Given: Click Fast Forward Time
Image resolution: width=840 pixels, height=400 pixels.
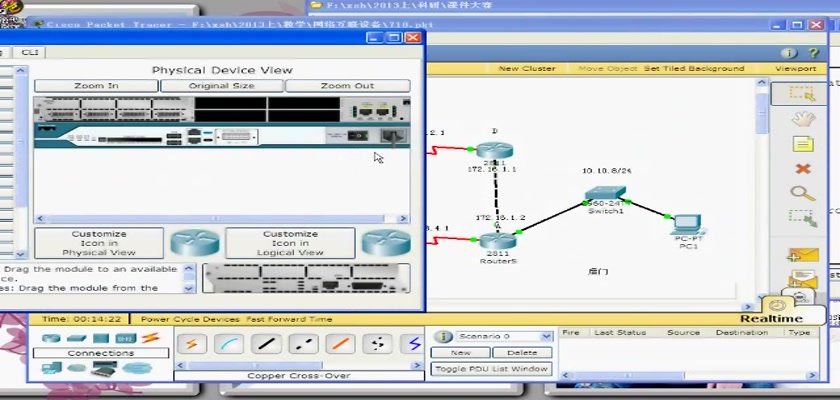Looking at the screenshot, I should (289, 319).
